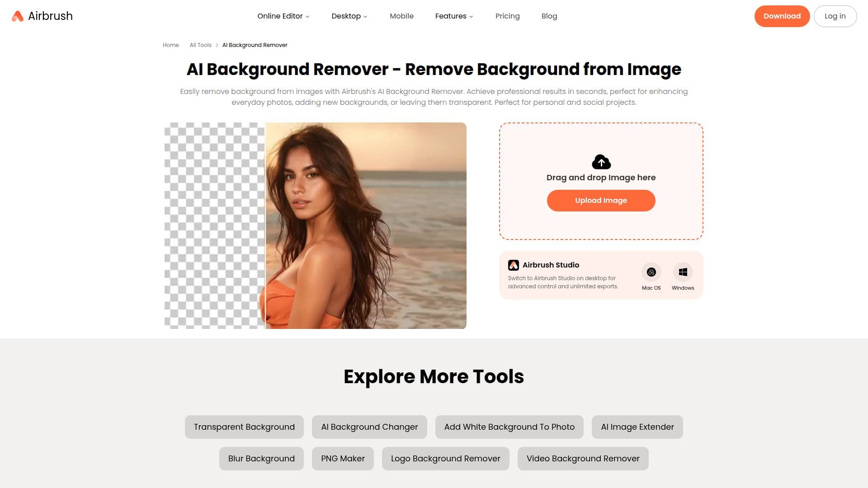
Task: Click the Explore More Tools heading
Action: coord(434,377)
